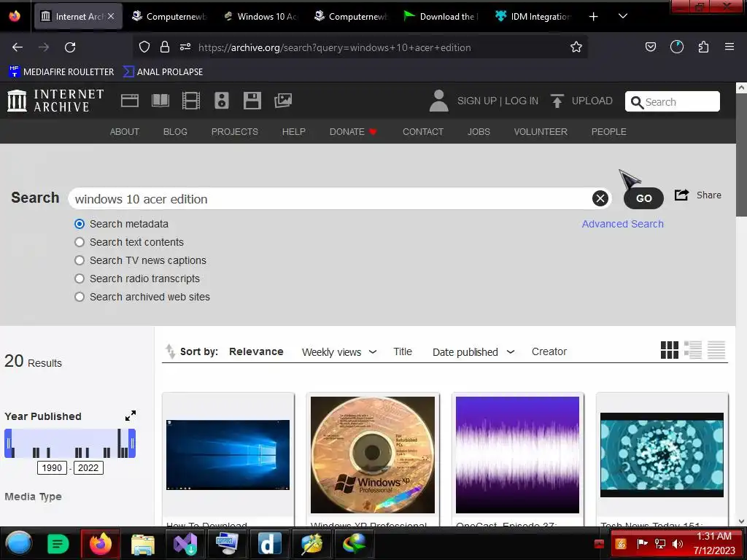Click the tracking protection shield icon
Image resolution: width=747 pixels, height=560 pixels.
(144, 47)
